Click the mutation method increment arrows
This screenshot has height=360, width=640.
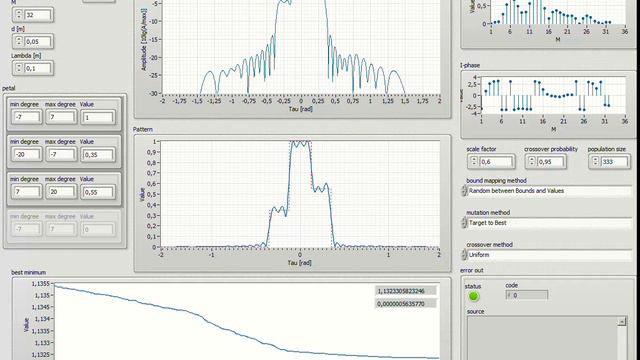(464, 223)
